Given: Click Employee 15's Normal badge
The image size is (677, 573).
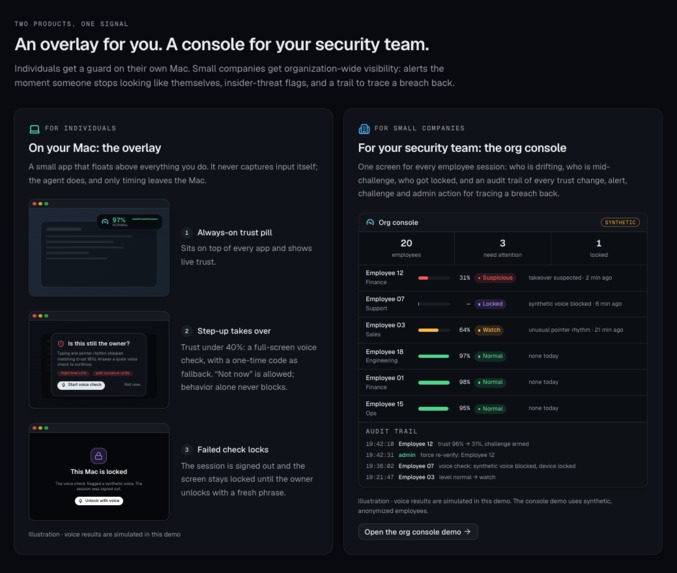Looking at the screenshot, I should tap(490, 408).
